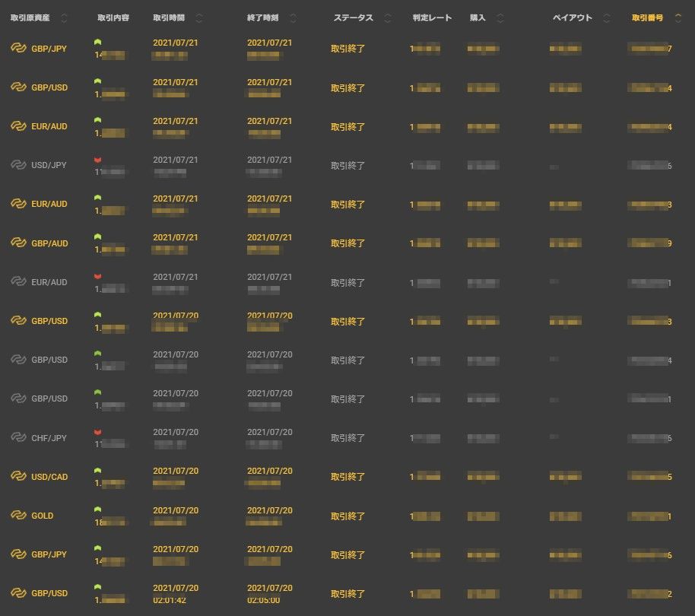Click the sort arrows beside 終了時刻
The width and height of the screenshot is (695, 616).
click(x=294, y=17)
